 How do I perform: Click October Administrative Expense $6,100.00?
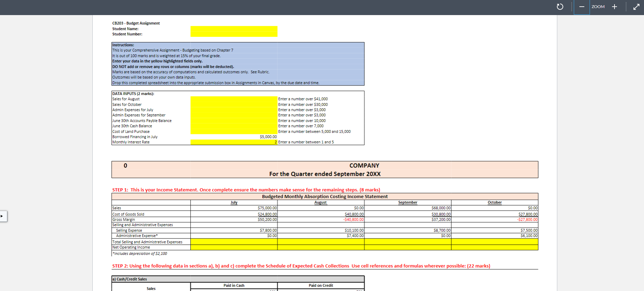(529, 236)
